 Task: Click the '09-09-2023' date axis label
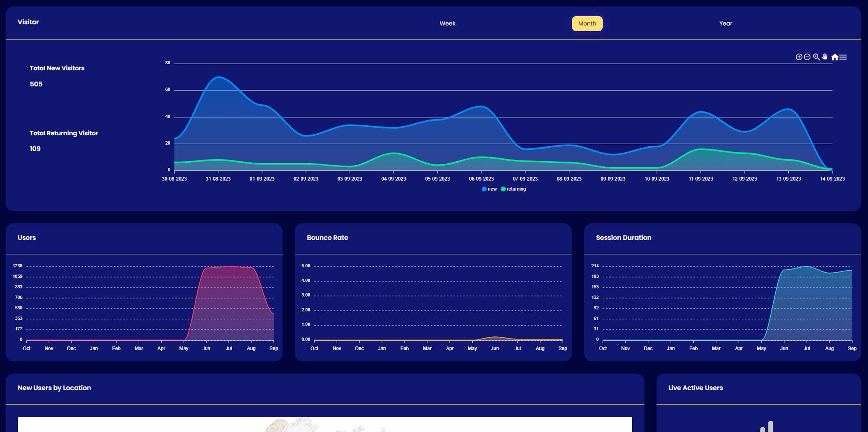(x=613, y=179)
